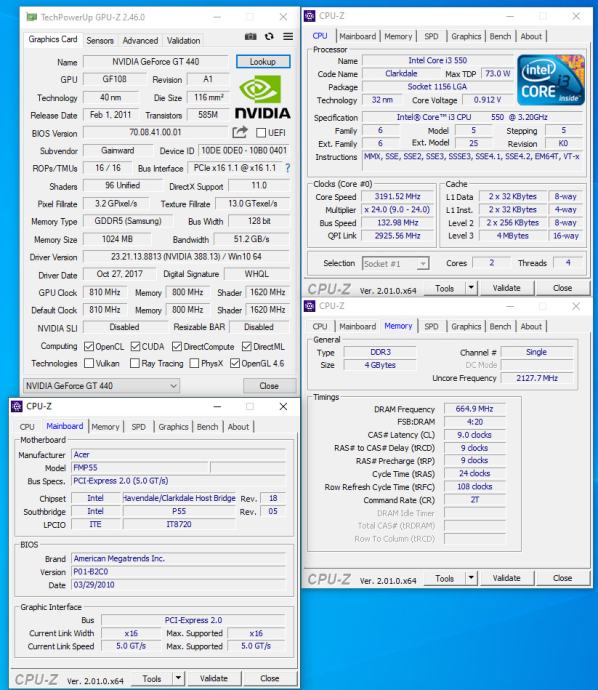This screenshot has width=598, height=690.
Task: Open the GPU-Z hamburger menu
Action: point(288,37)
